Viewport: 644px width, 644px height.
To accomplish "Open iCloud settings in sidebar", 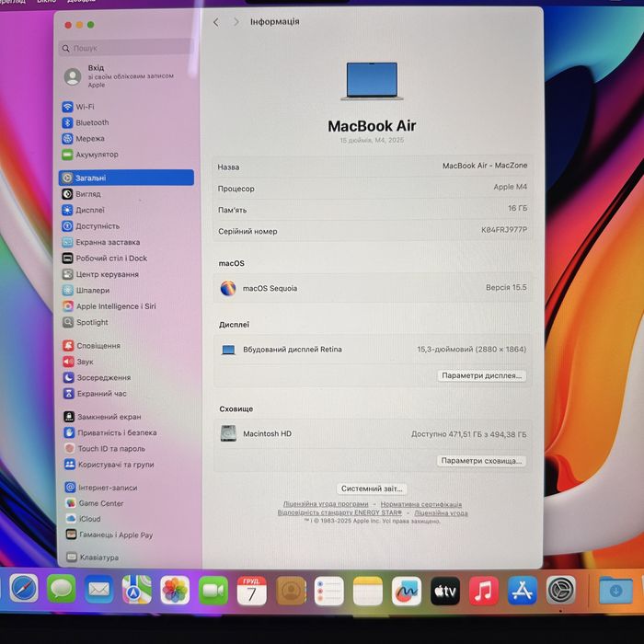I will click(x=84, y=519).
